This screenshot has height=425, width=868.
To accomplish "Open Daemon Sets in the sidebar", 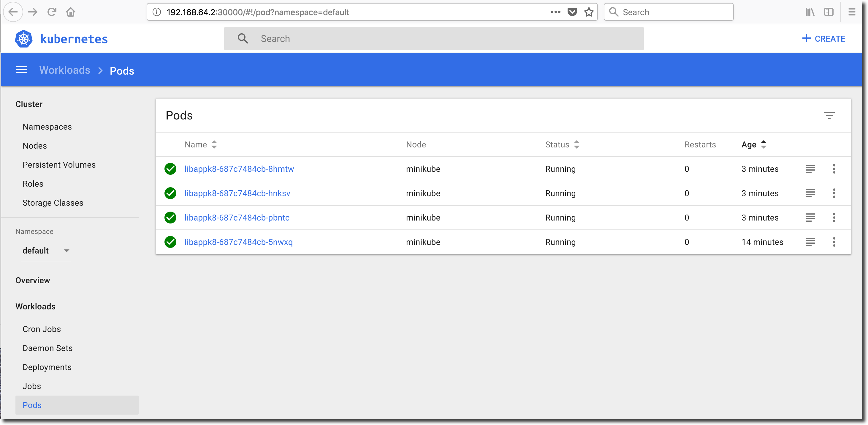I will click(x=47, y=348).
